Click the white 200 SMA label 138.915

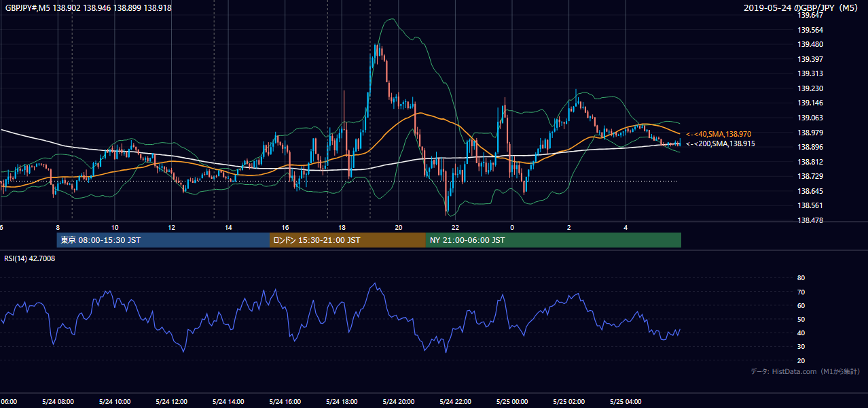pyautogui.click(x=720, y=143)
